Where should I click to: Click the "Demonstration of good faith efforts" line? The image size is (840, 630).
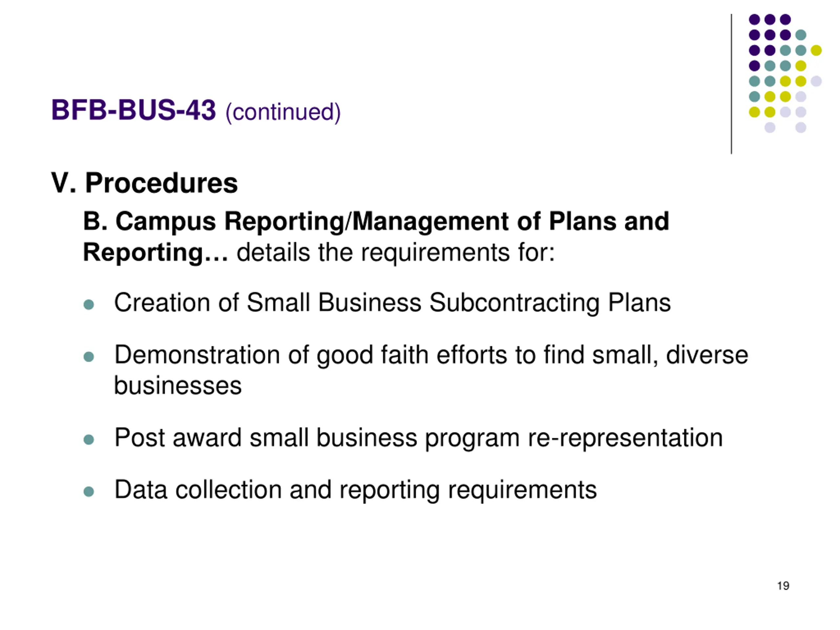pos(431,355)
